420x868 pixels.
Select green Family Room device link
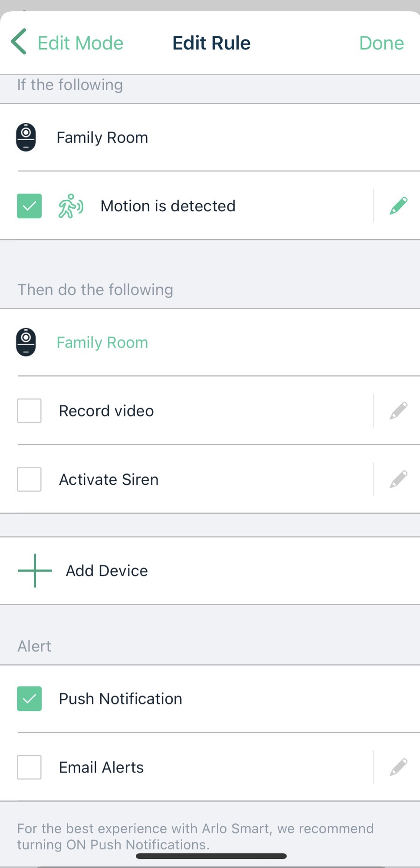[102, 342]
